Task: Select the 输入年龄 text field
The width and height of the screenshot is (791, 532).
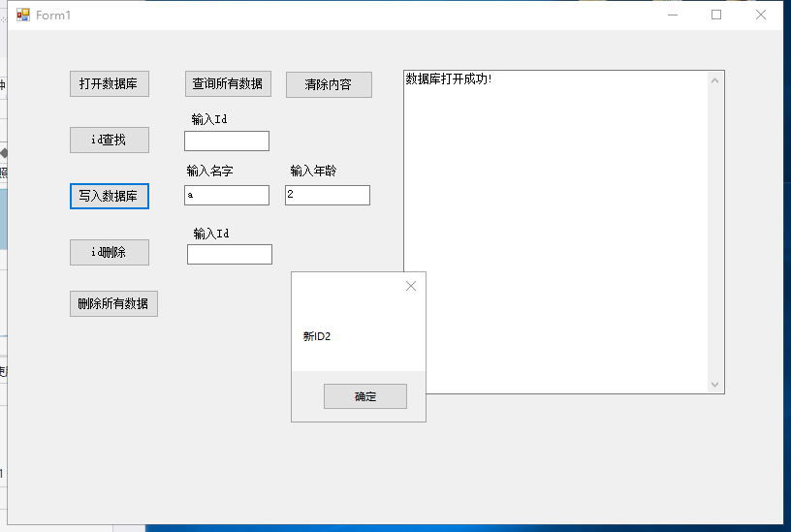Action: tap(328, 196)
